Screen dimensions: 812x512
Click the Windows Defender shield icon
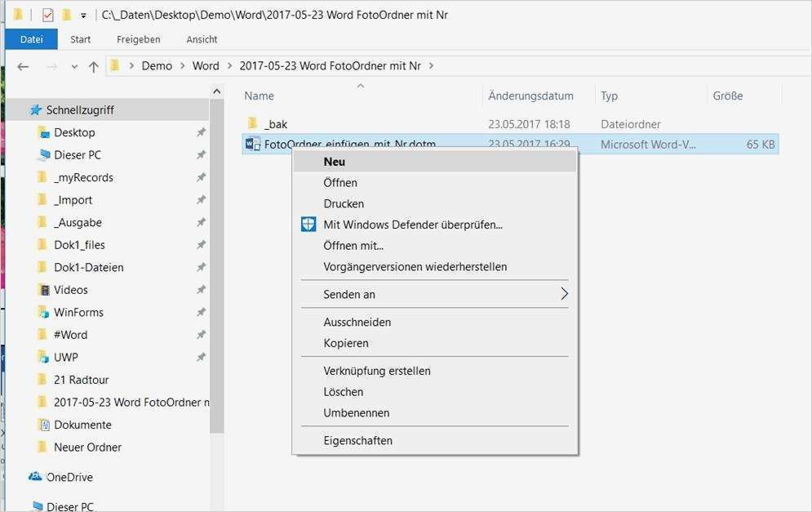[308, 225]
